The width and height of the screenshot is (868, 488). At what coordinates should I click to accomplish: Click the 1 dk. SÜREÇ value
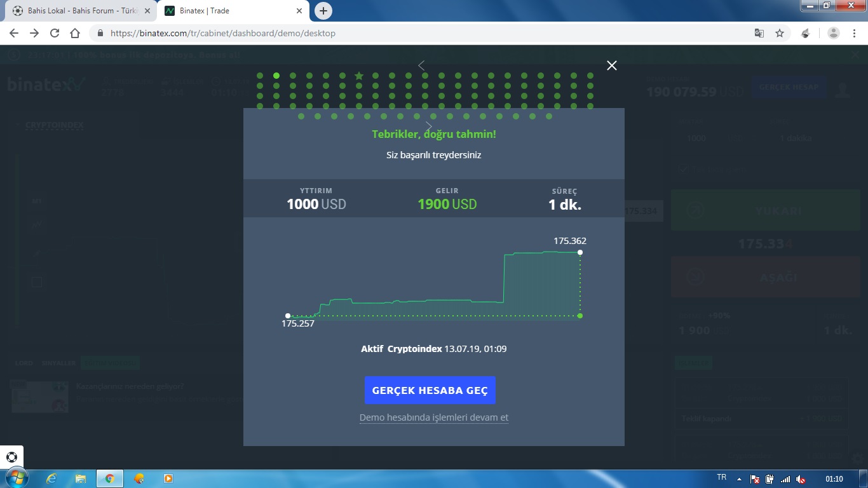(x=565, y=204)
